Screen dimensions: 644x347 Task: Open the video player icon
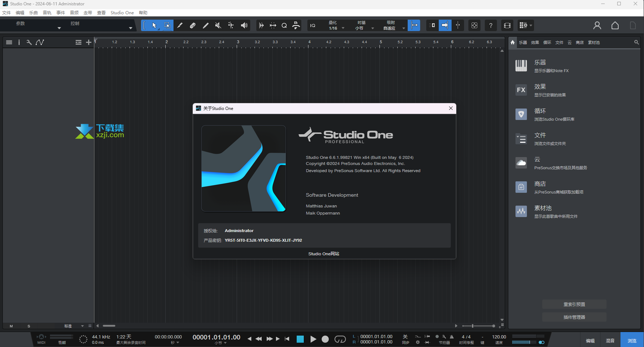507,25
